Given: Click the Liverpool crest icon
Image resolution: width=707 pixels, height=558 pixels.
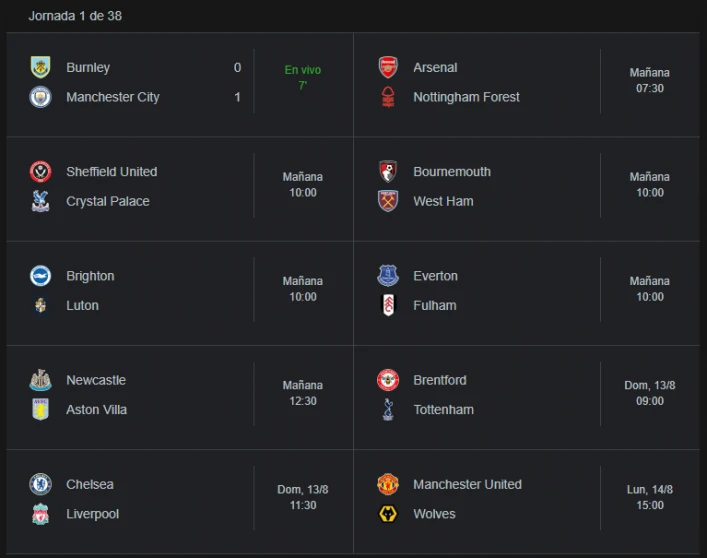Looking at the screenshot, I should click(x=40, y=514).
